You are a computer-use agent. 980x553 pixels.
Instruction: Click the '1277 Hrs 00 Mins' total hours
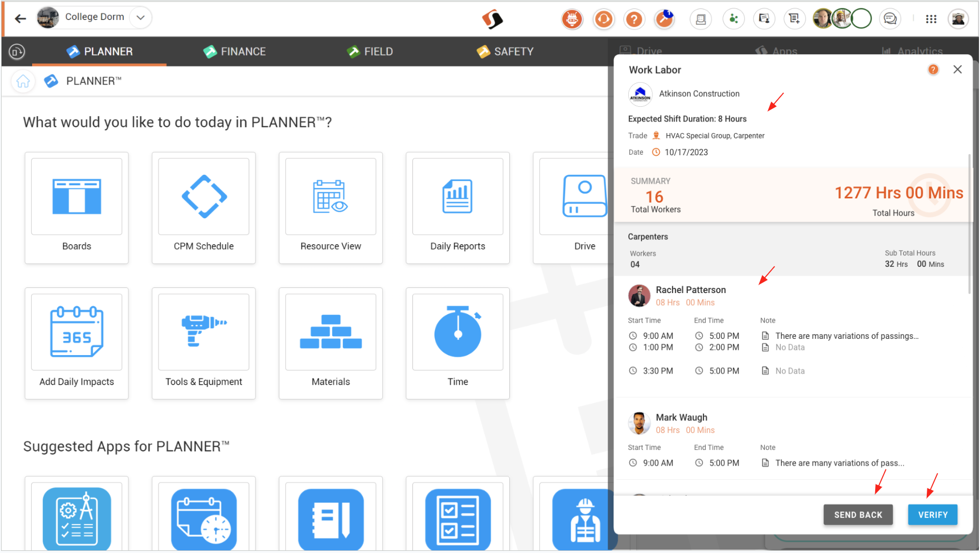click(x=898, y=193)
